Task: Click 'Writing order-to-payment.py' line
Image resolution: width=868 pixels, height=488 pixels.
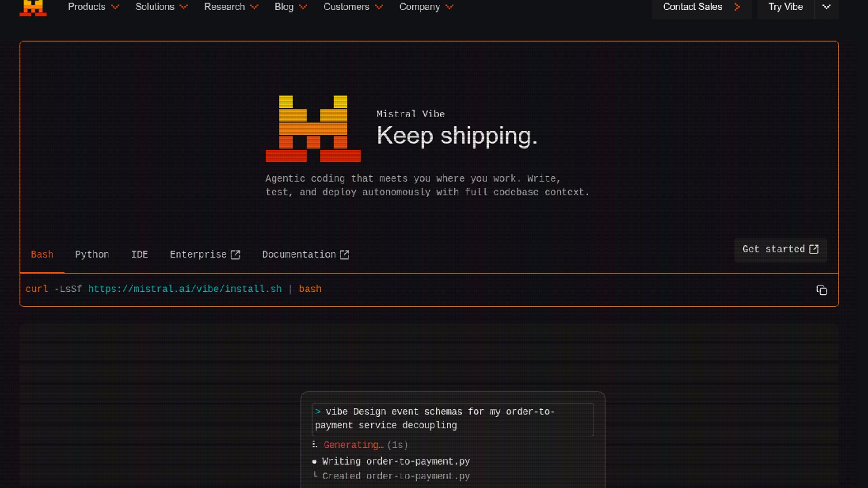Action: (x=396, y=461)
